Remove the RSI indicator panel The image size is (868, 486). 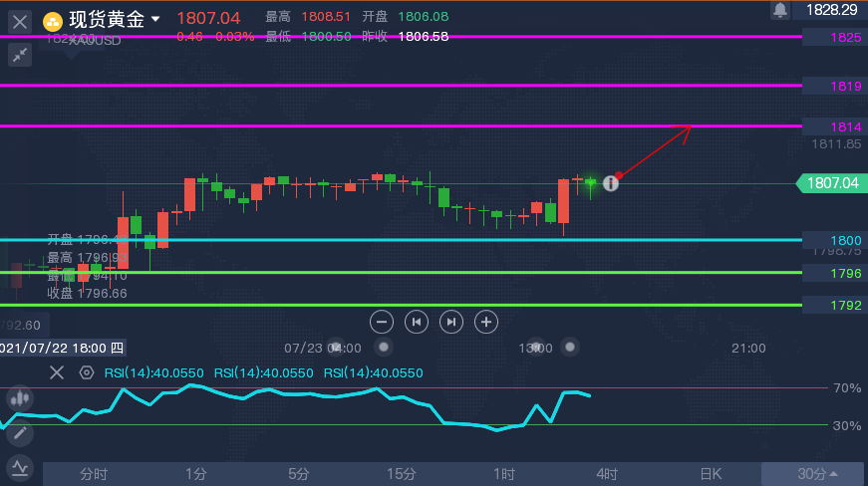pos(57,372)
